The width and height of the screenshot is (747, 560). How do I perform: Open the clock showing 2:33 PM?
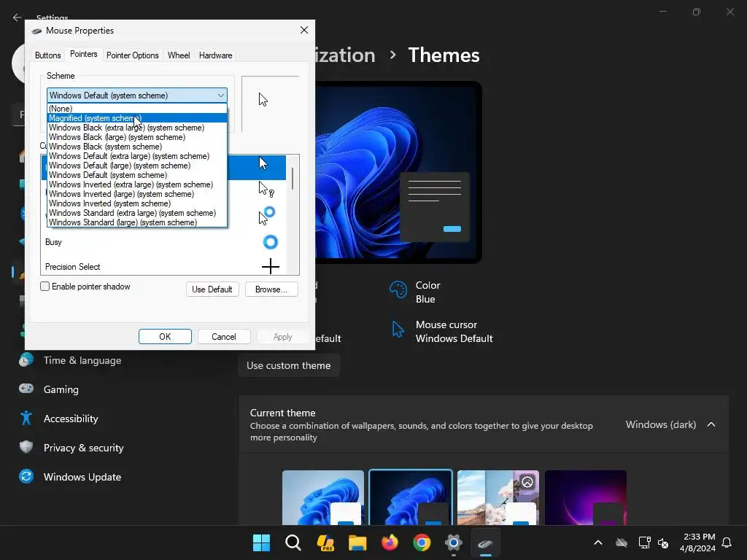point(698,542)
